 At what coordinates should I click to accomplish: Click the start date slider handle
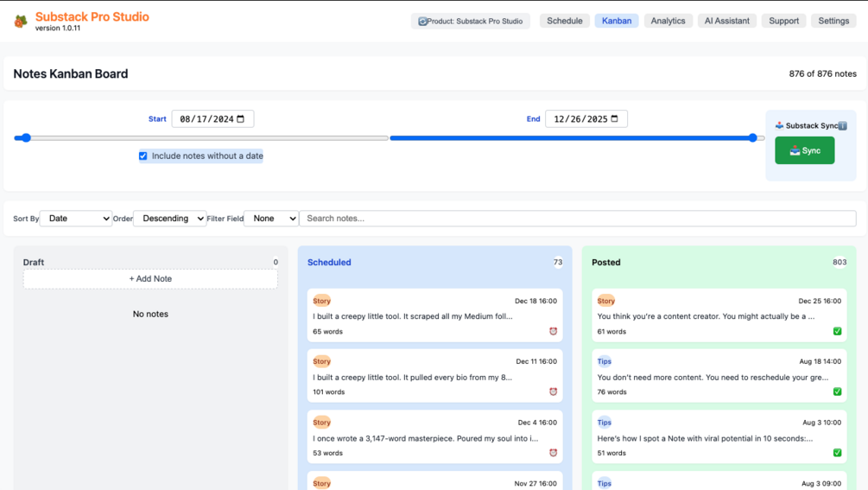point(26,138)
